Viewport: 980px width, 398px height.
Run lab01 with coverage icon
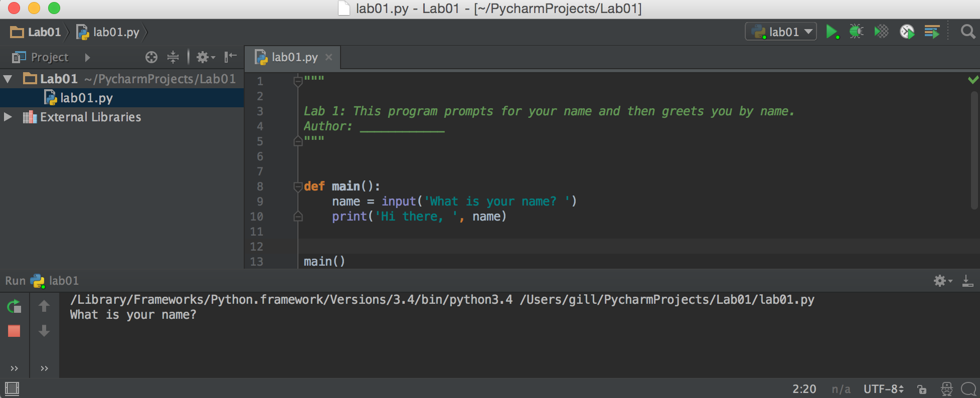[881, 32]
